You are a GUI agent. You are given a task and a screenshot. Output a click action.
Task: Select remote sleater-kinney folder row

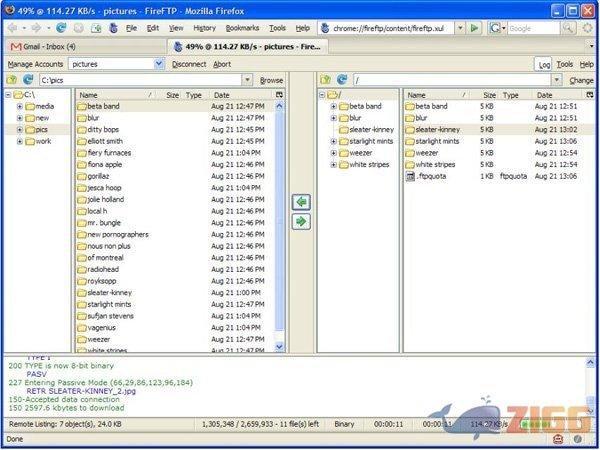pos(499,129)
